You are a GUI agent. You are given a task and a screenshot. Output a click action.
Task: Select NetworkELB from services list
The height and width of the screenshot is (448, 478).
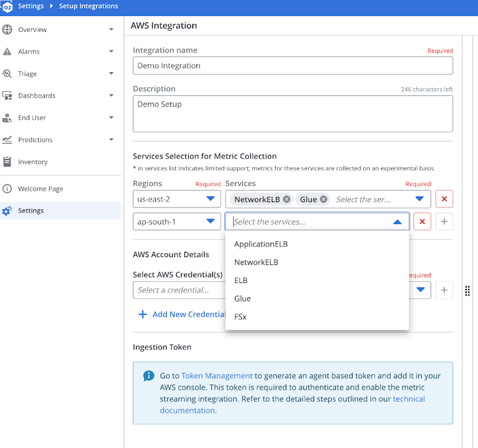click(x=317, y=262)
